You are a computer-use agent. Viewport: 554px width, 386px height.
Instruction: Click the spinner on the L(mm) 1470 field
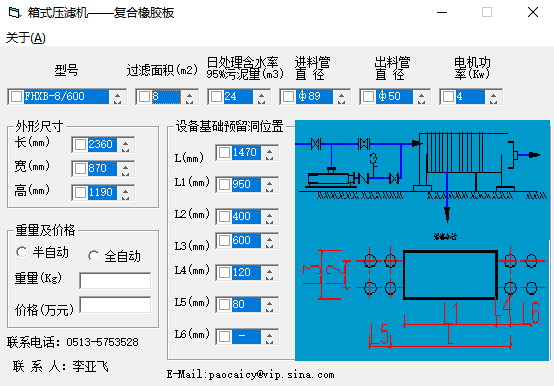click(269, 153)
